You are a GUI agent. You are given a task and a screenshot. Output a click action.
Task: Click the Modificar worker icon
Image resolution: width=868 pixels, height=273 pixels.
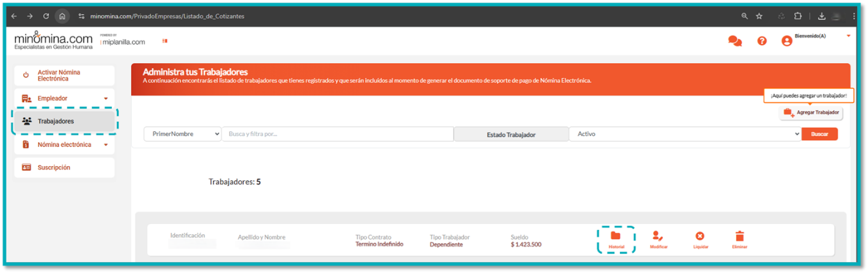click(x=658, y=237)
